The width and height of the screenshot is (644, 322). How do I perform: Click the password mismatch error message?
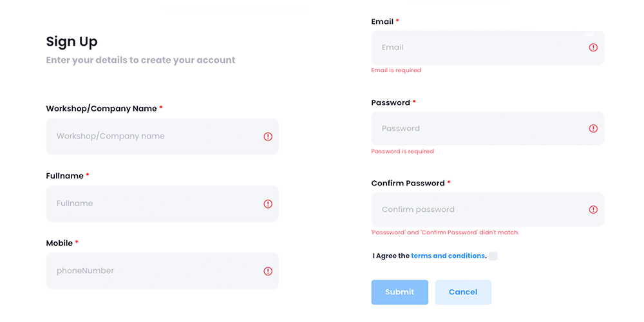(445, 232)
